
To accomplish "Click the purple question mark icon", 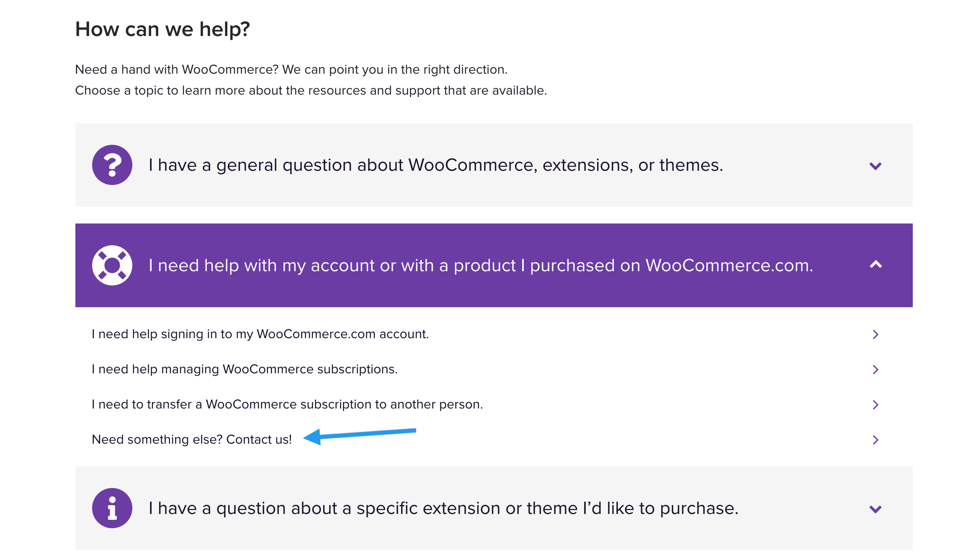I will 112,165.
